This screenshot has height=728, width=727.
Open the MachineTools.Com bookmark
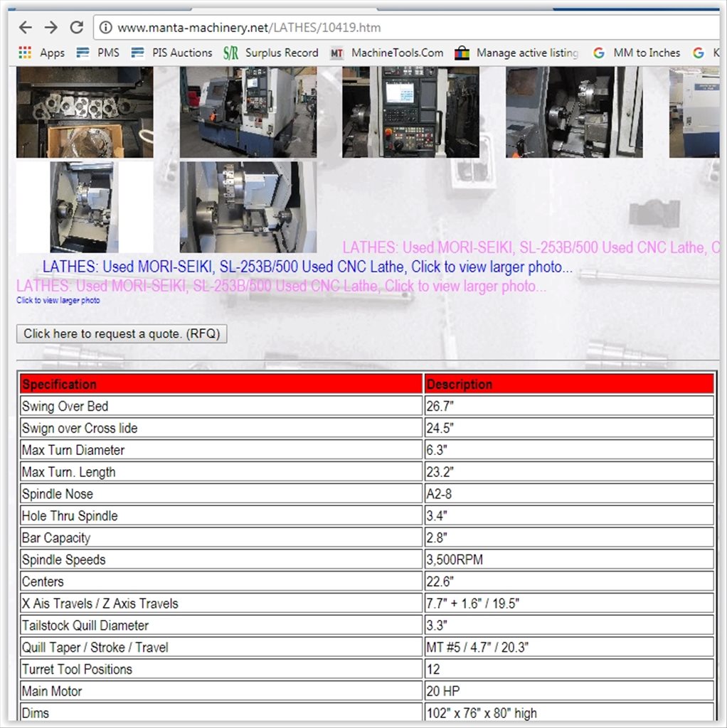click(x=386, y=53)
